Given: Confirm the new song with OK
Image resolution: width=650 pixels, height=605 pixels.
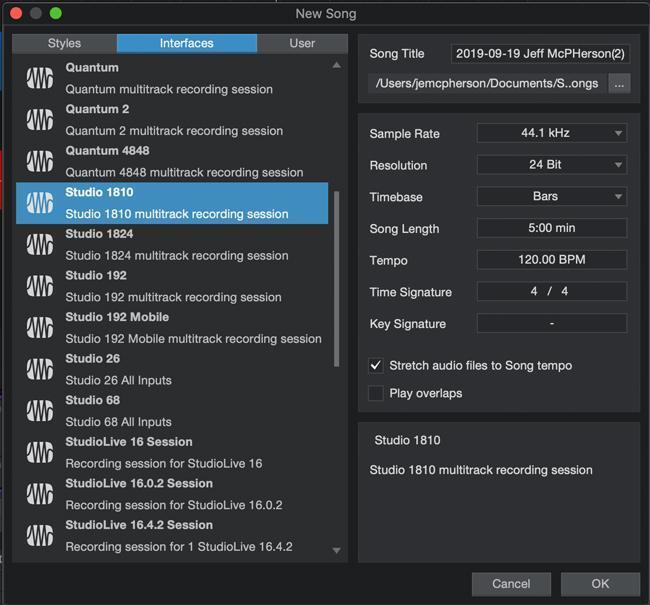Looking at the screenshot, I should click(600, 584).
